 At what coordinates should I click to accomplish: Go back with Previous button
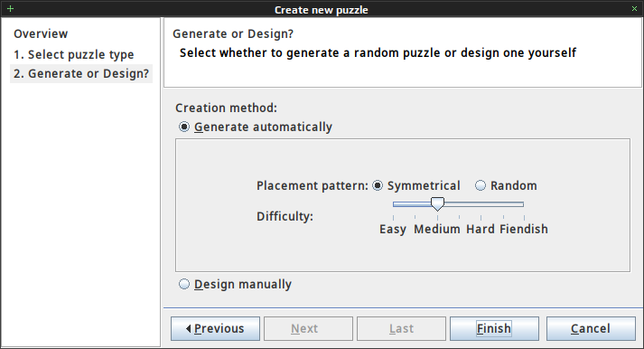pyautogui.click(x=215, y=328)
